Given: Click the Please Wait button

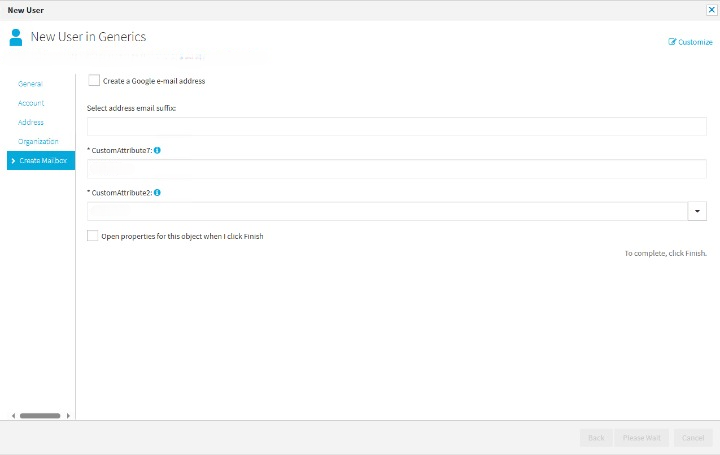Looking at the screenshot, I should point(641,438).
